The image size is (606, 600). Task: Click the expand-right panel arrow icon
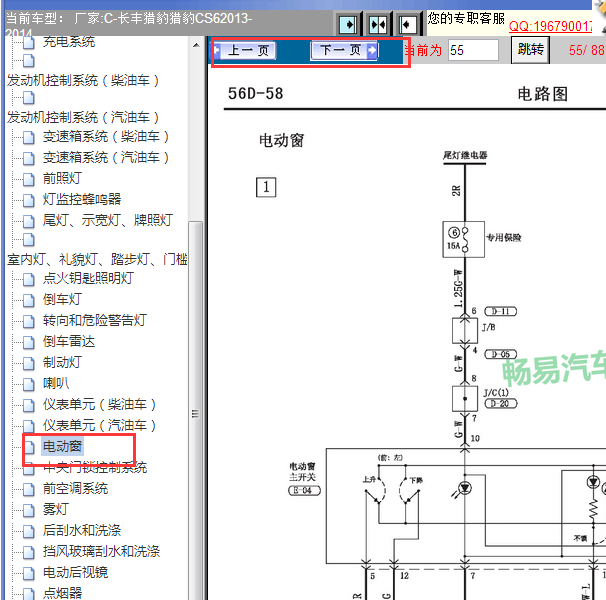tap(347, 25)
